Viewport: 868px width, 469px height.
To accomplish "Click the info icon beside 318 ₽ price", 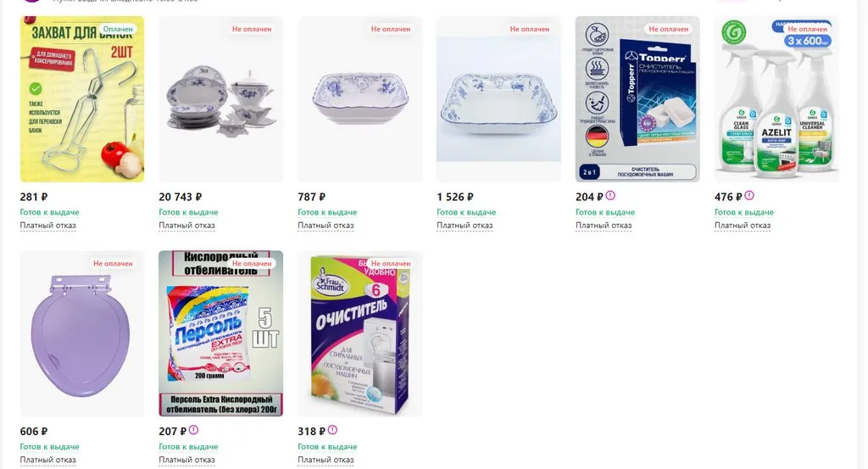I will 332,430.
